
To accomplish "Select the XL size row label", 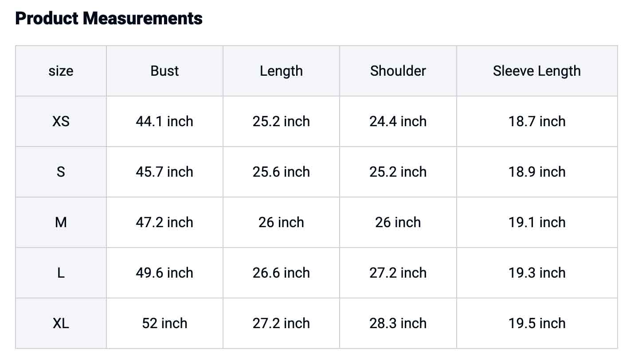I will [x=61, y=323].
